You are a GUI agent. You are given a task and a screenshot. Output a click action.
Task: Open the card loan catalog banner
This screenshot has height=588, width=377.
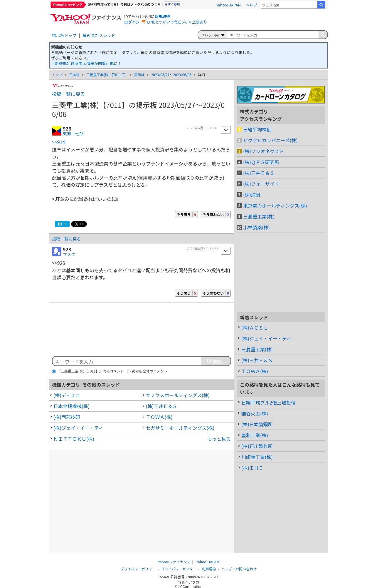tap(281, 95)
